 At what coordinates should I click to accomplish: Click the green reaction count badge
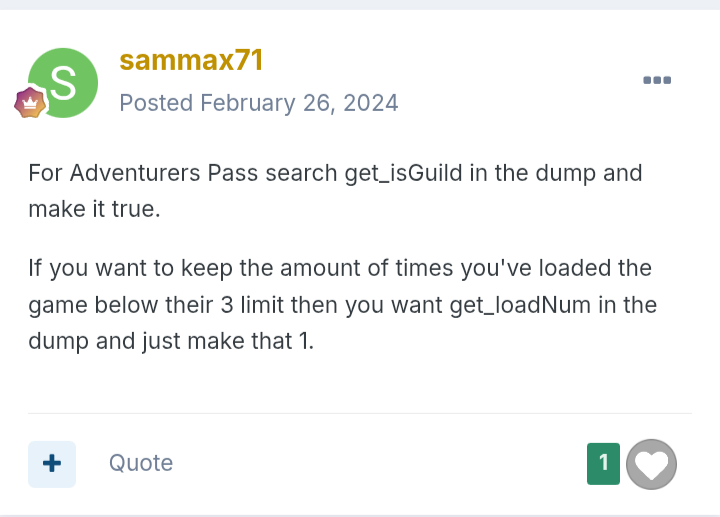click(603, 463)
